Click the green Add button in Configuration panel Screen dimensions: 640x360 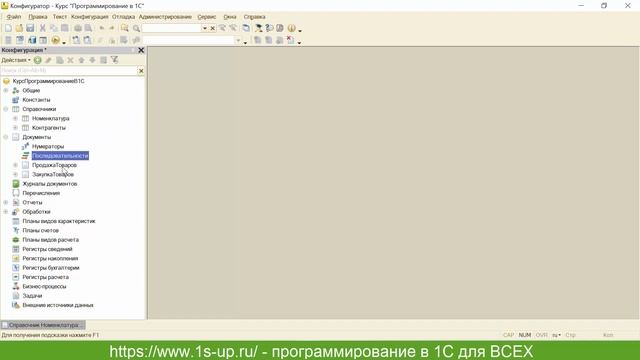click(x=38, y=60)
